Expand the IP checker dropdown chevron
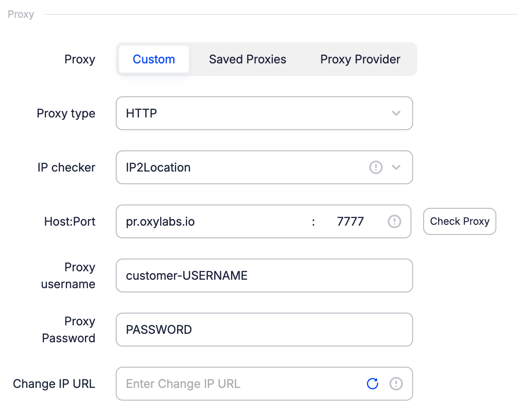Screen dimensions: 517x420 [x=396, y=167]
